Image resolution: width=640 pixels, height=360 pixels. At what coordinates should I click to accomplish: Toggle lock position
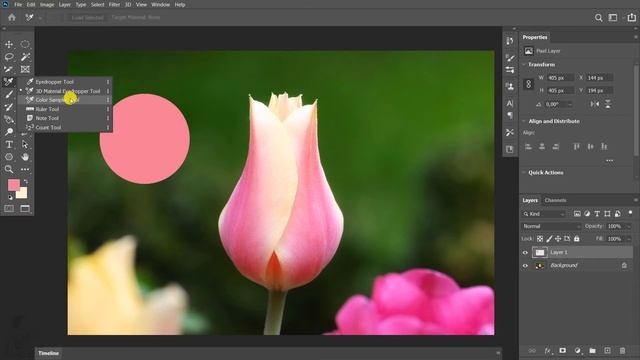point(558,238)
